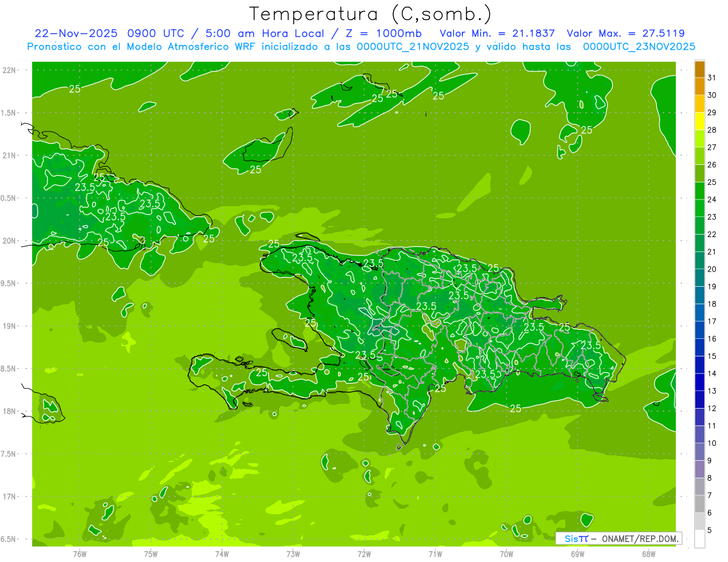Viewport: 728px width, 562px height.
Task: Click the "17N" latitude axis label
Action: (9, 497)
